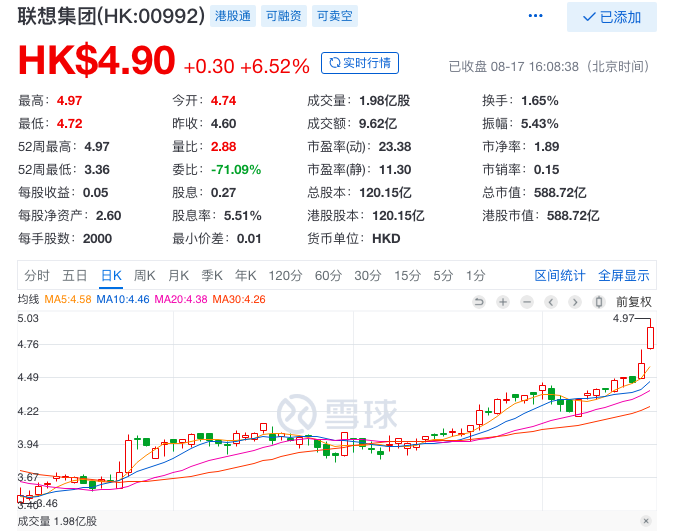
Task: Select the 1分 chart tab
Action: [x=476, y=276]
